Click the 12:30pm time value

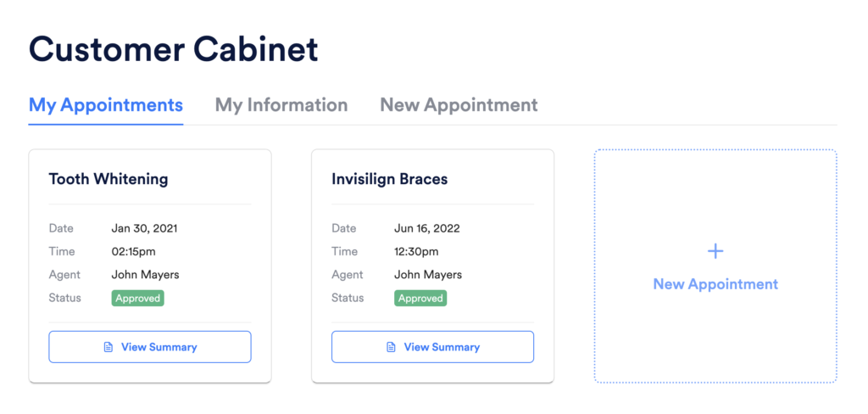pos(416,251)
